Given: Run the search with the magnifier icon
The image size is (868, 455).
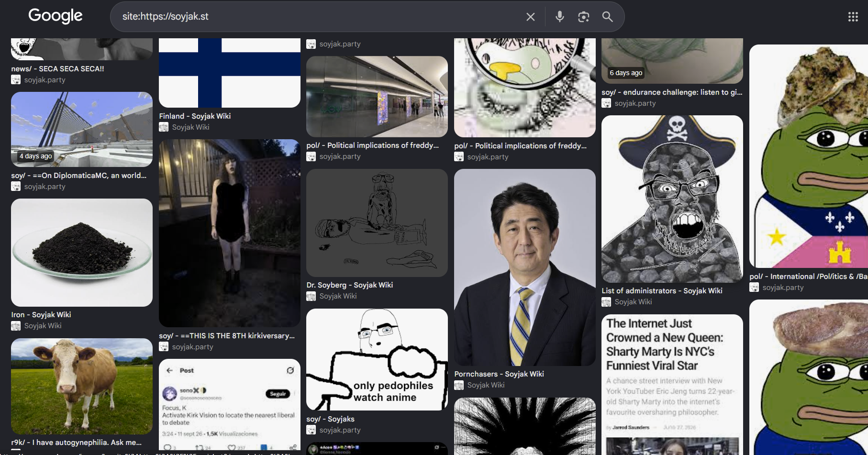Looking at the screenshot, I should 607,17.
